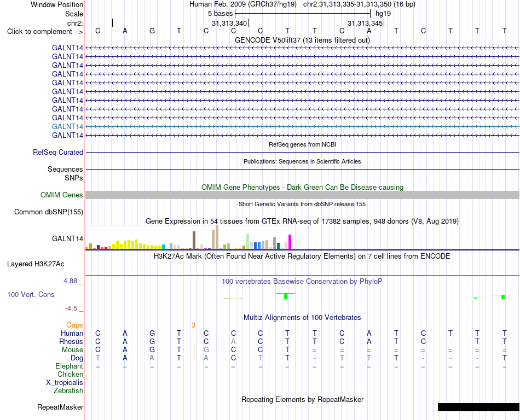Viewport: 520px width, 420px height.
Task: Click the orange insertion bar in the Dog row
Action: point(194,358)
